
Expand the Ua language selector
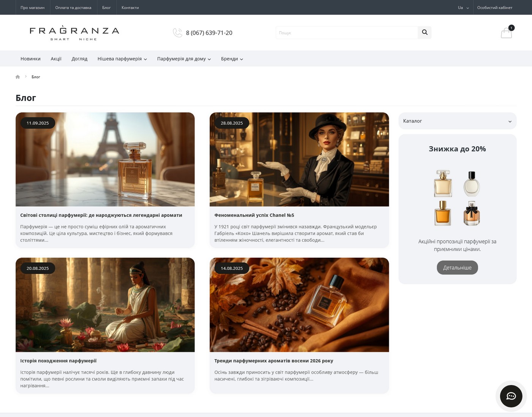tap(463, 8)
